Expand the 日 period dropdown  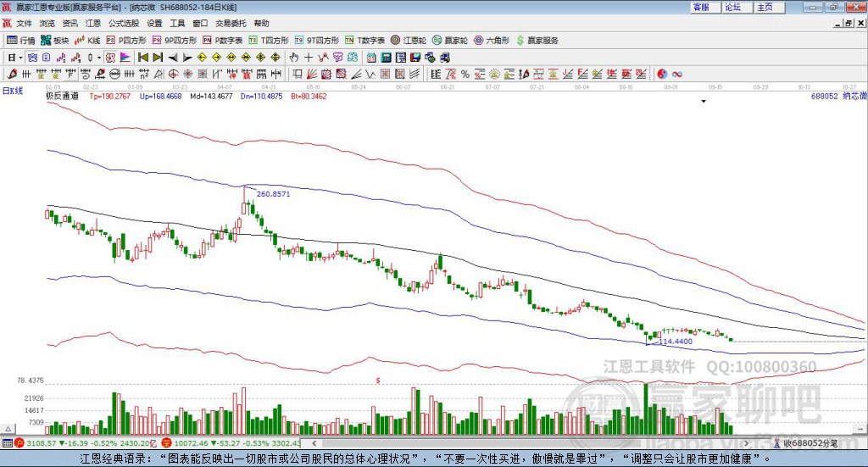point(20,58)
